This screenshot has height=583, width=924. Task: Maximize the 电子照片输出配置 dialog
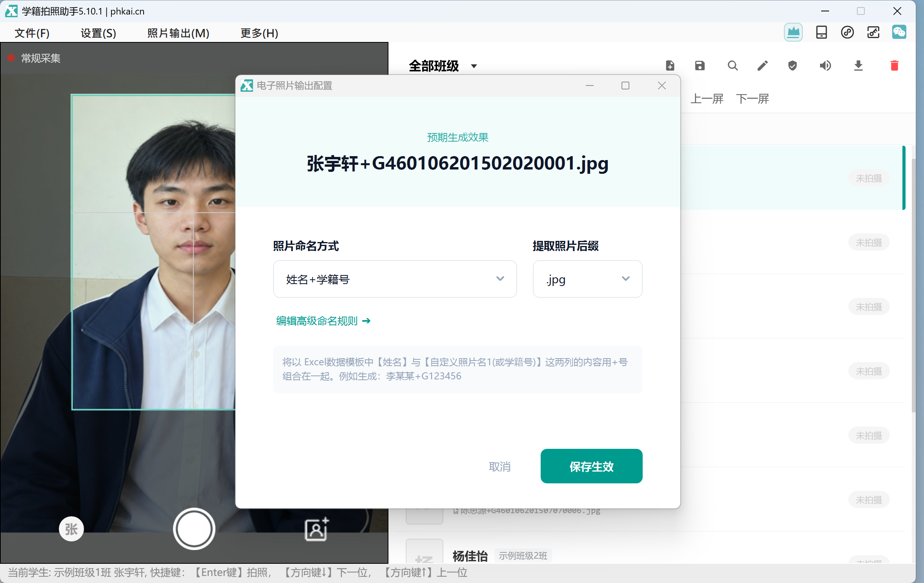[x=625, y=86]
